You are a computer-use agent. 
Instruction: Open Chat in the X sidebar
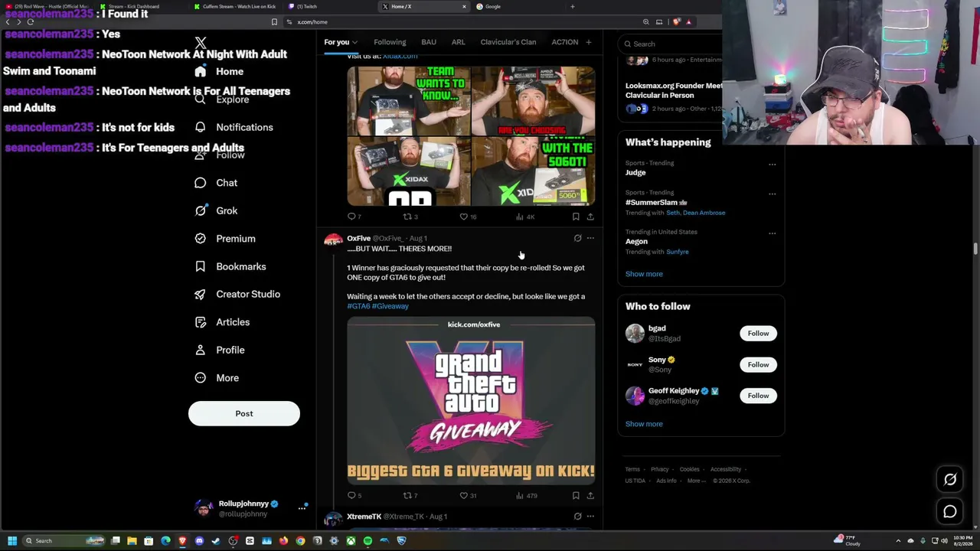tap(217, 183)
